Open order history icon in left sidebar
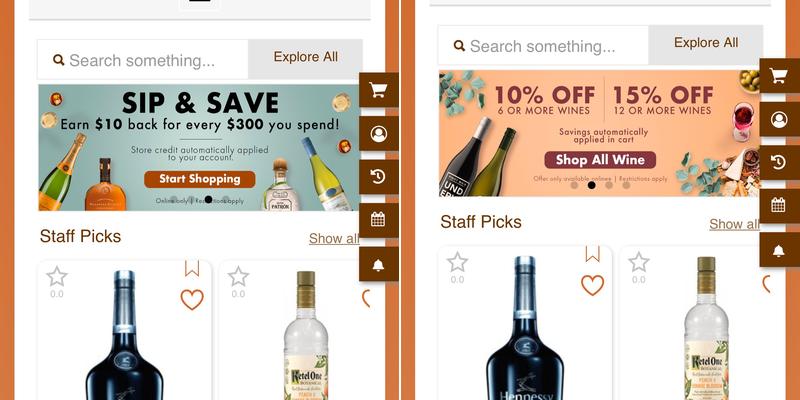This screenshot has width=800, height=400. tap(378, 177)
